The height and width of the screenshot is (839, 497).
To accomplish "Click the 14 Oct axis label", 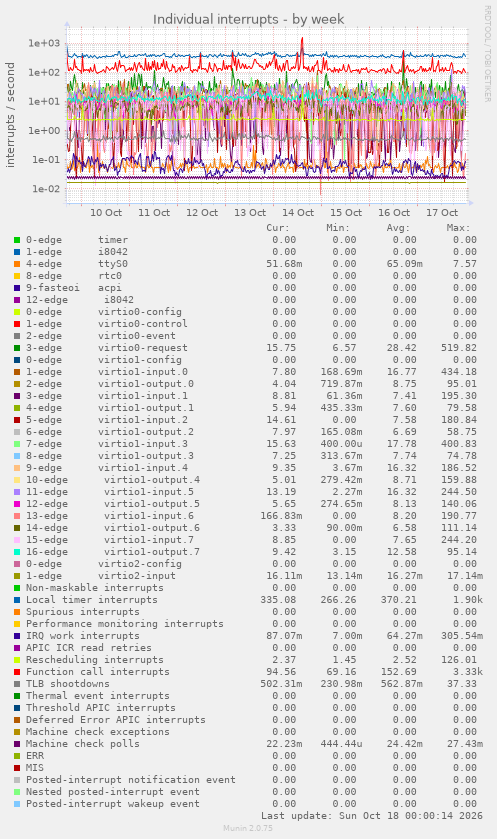I will (x=298, y=212).
